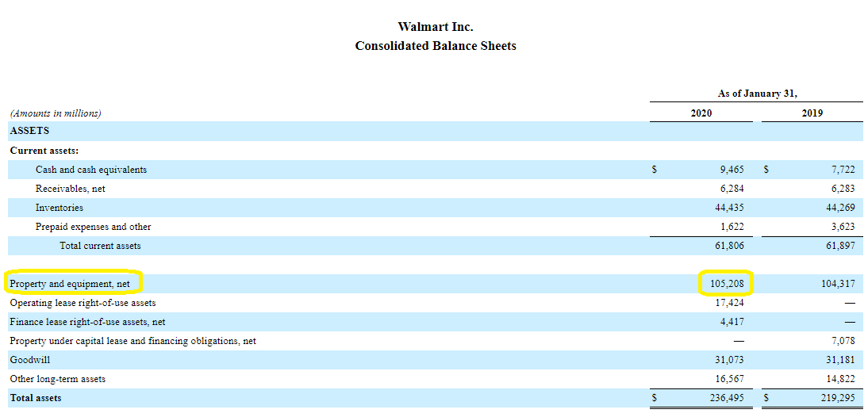Viewport: 868px width, 417px height.
Task: Select the 4,417 finance lease value
Action: [732, 322]
